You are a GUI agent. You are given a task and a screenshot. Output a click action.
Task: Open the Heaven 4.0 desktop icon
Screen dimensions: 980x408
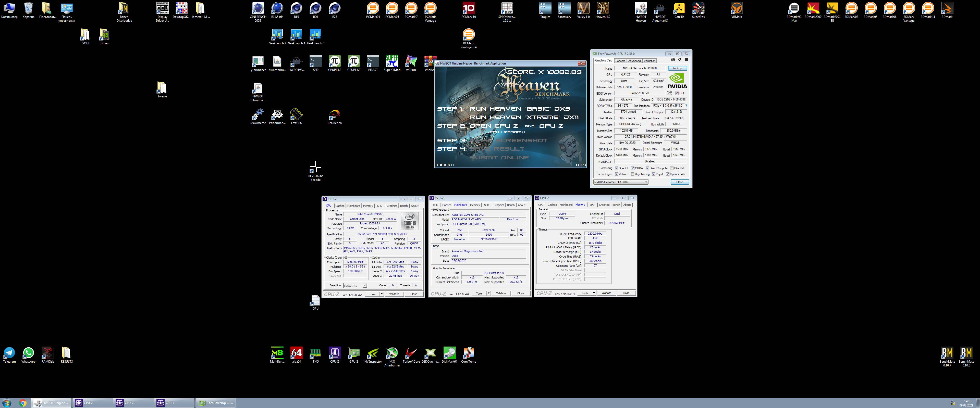click(x=603, y=10)
